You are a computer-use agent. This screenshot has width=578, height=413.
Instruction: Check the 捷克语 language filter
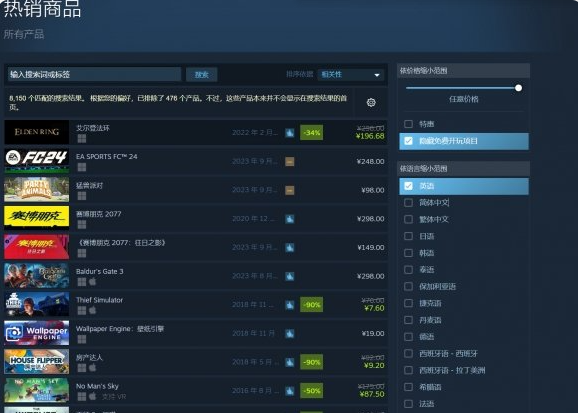tap(408, 303)
